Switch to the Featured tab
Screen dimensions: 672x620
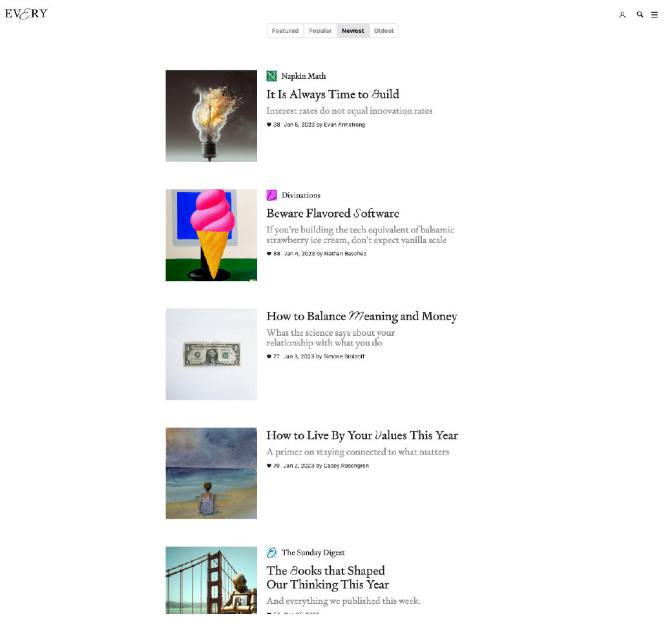[285, 31]
